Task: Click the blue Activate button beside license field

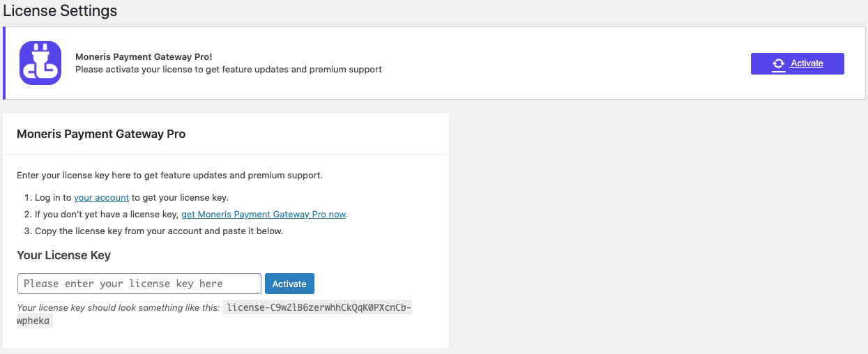Action: tap(289, 284)
